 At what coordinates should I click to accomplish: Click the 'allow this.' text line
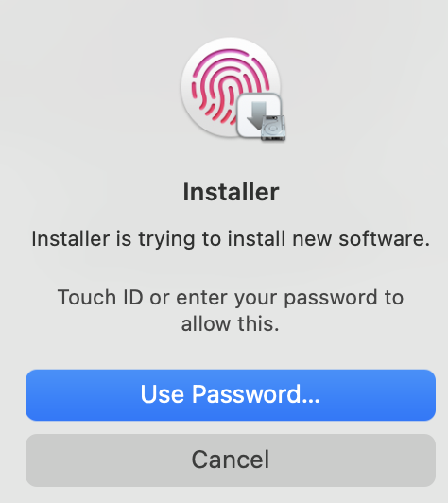231,323
